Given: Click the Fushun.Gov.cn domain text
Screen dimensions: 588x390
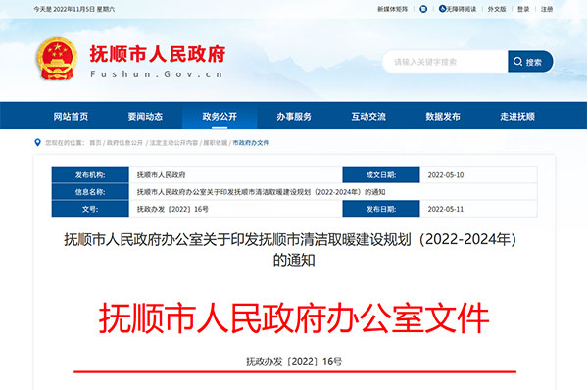Looking at the screenshot, I should click(x=157, y=74).
